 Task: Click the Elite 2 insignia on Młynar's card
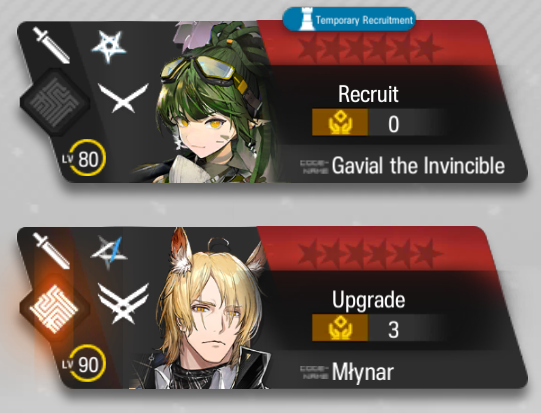click(x=123, y=303)
